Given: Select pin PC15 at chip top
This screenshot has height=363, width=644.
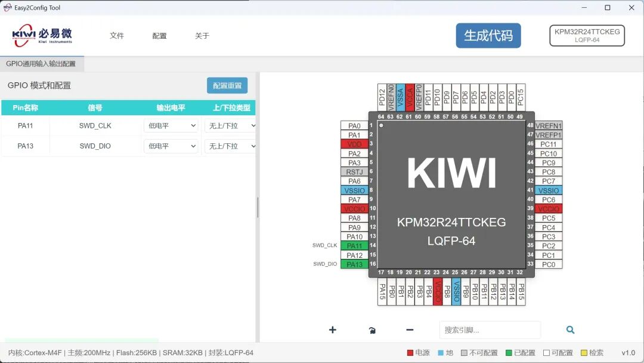Looking at the screenshot, I should (521, 97).
